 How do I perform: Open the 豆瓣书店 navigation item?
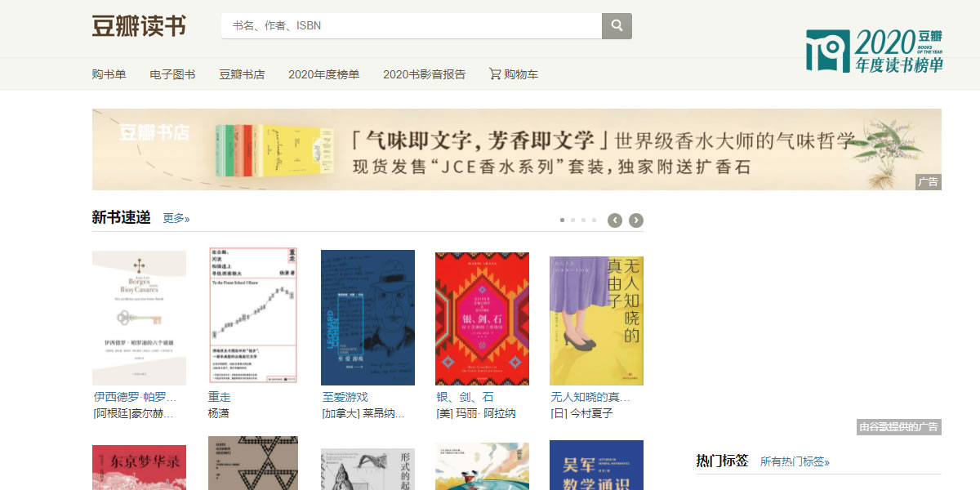242,74
